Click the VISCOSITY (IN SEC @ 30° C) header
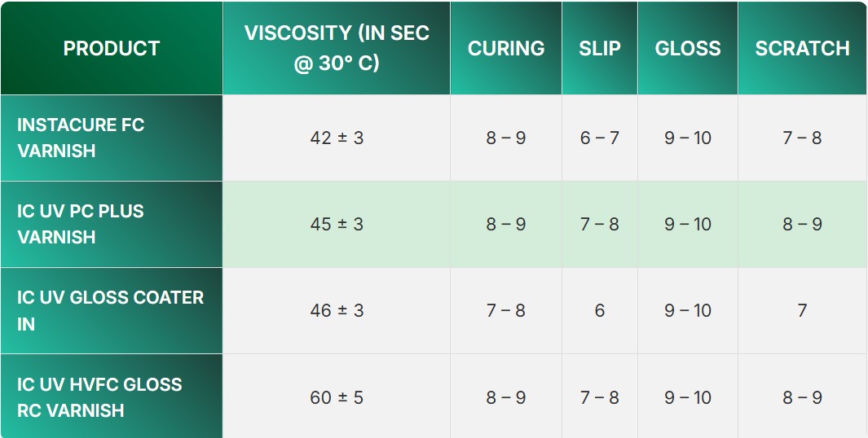This screenshot has height=438, width=868. coord(337,48)
